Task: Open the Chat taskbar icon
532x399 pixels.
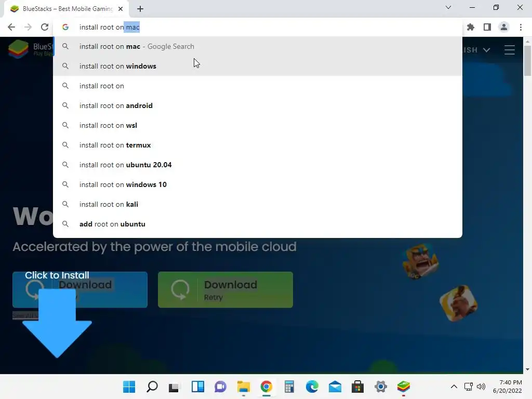Action: coord(220,387)
